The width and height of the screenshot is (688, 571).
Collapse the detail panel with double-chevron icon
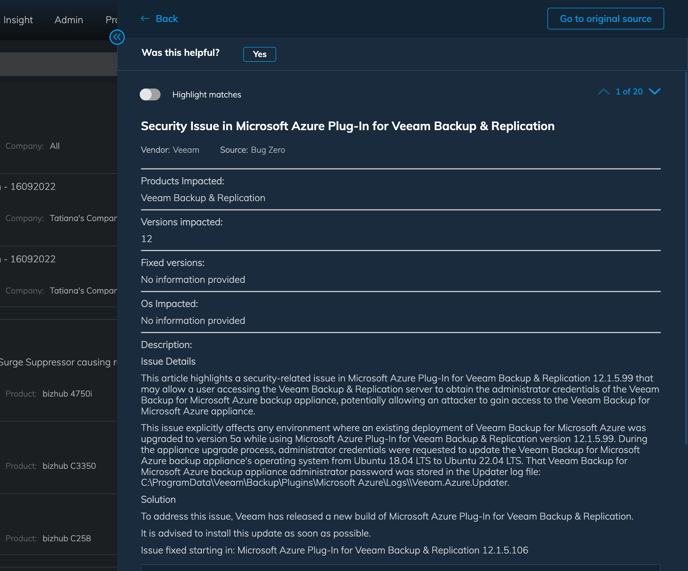tap(117, 37)
